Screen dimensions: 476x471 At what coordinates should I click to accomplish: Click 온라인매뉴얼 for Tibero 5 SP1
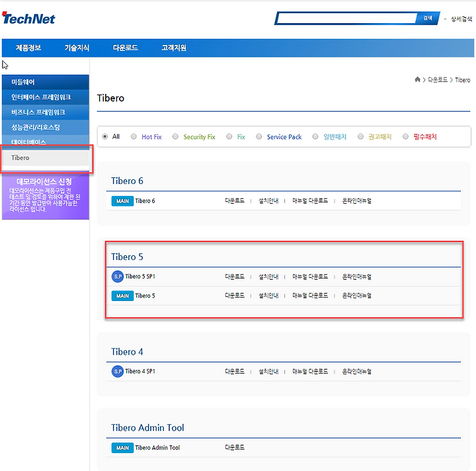click(357, 277)
